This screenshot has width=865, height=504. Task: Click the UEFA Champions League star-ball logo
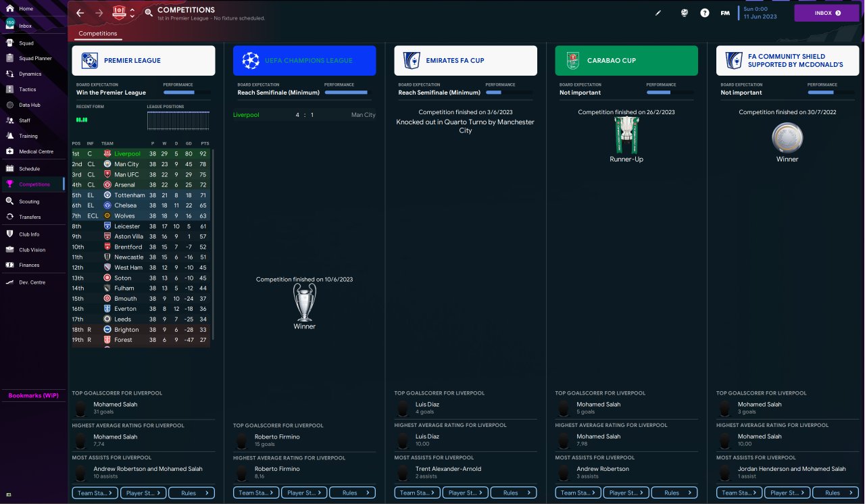251,61
